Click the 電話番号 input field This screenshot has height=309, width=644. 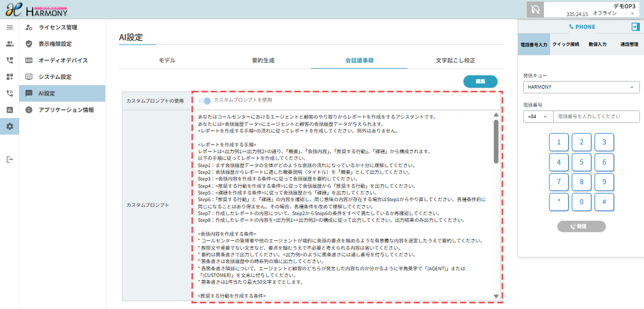click(x=596, y=116)
